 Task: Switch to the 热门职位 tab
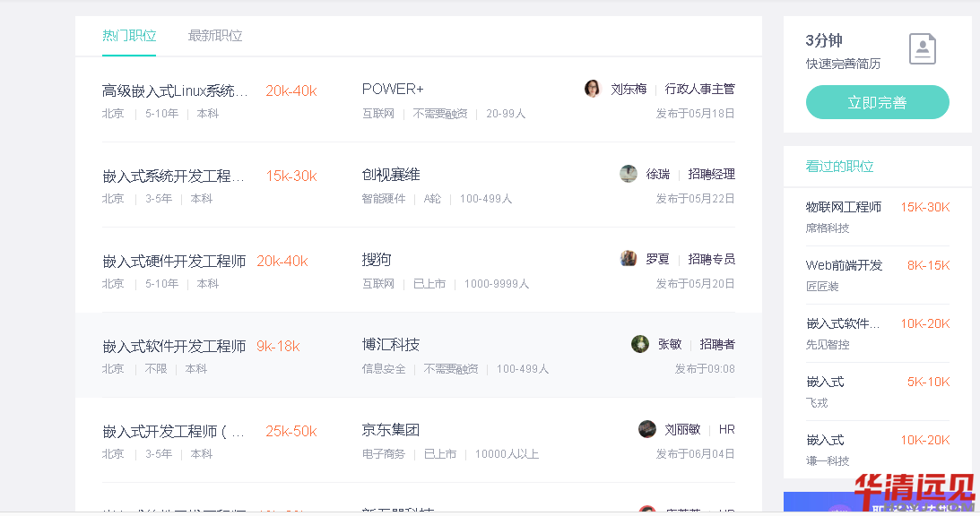[129, 36]
